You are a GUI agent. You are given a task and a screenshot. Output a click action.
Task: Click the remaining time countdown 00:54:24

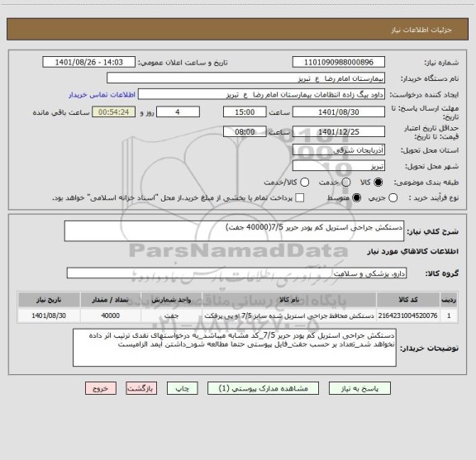tap(114, 112)
